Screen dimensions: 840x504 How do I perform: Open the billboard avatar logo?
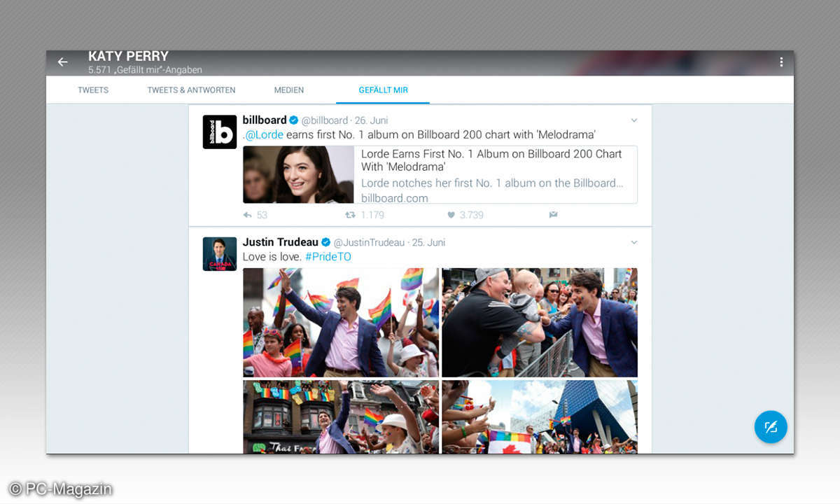[220, 132]
